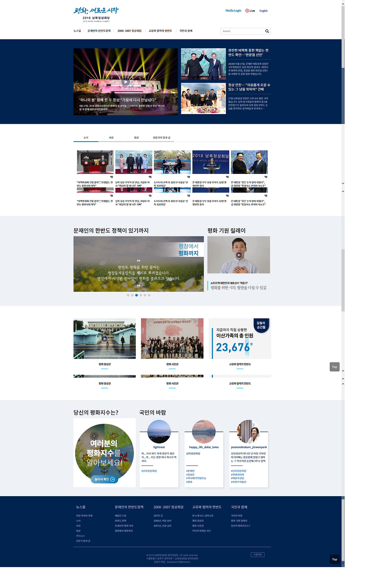Open the 판문점 선언 article thumbnail
This screenshot has height=588, width=383.
click(x=203, y=64)
